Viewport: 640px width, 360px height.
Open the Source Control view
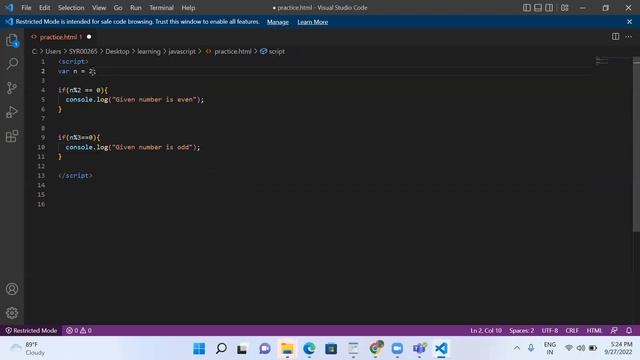(12, 88)
